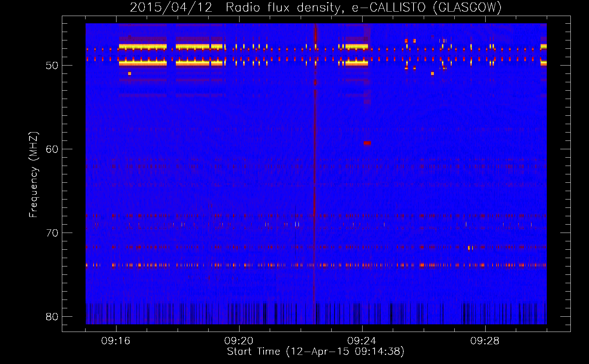The height and width of the screenshot is (364, 589).
Task: Click the Start Time axis label
Action: click(316, 351)
